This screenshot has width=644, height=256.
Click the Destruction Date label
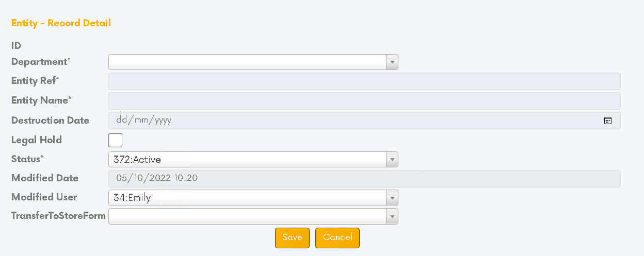tap(50, 121)
